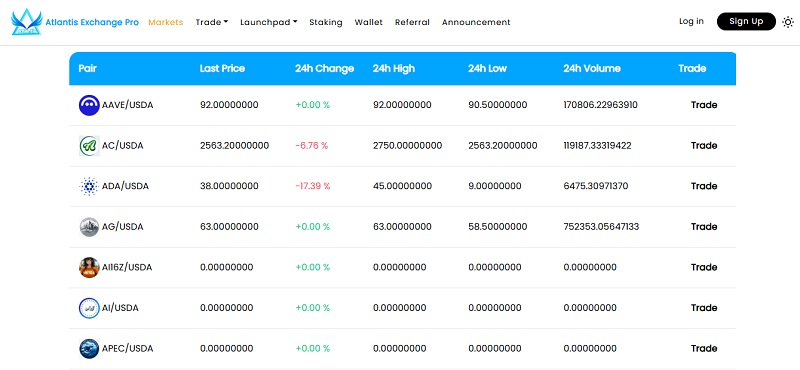The image size is (800, 370).
Task: Click the 24h Change column header
Action: 324,68
